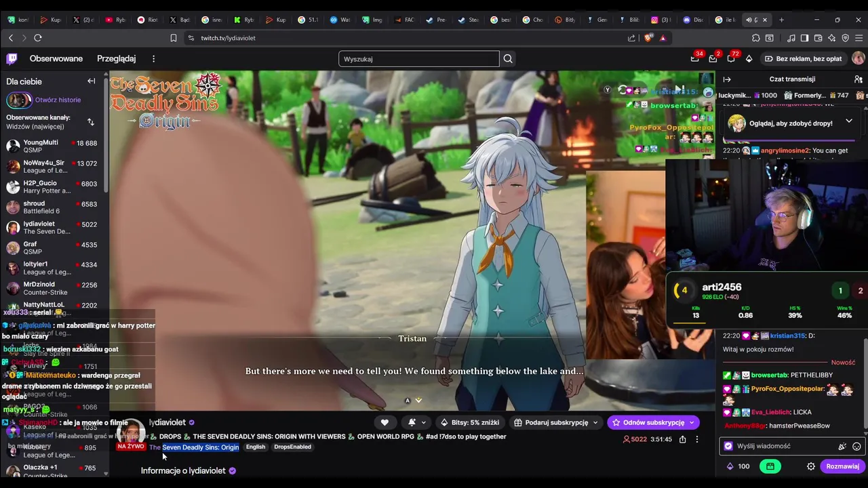Reload the page
868x488 pixels.
coord(38,38)
